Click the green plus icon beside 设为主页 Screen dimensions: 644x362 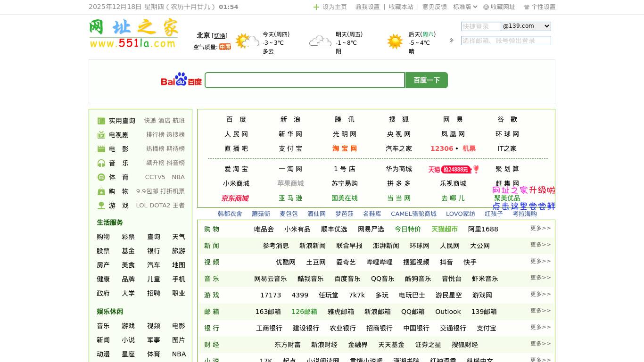coord(316,7)
